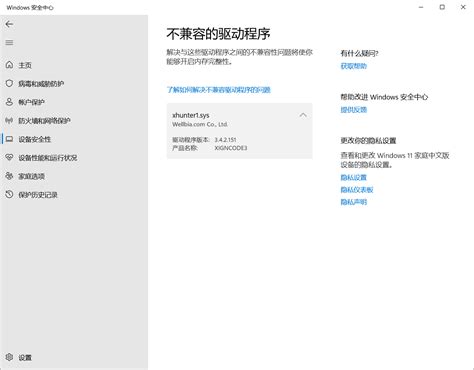Maximize the Windows 安全中心 window

click(x=442, y=7)
